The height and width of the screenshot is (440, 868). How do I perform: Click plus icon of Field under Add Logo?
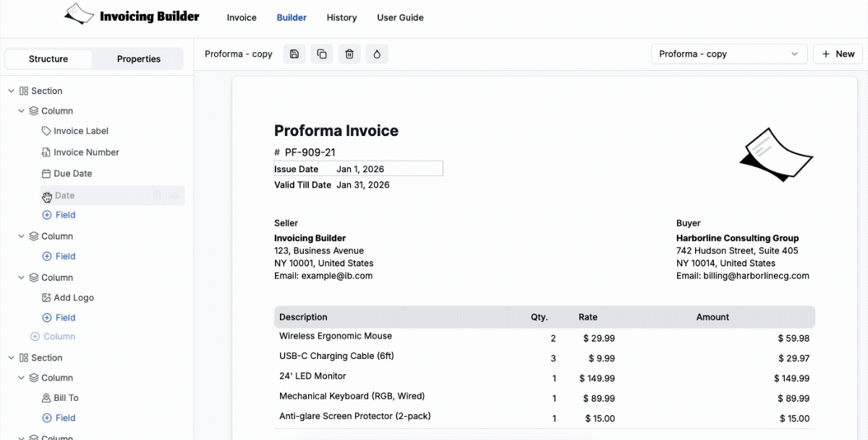pos(47,318)
